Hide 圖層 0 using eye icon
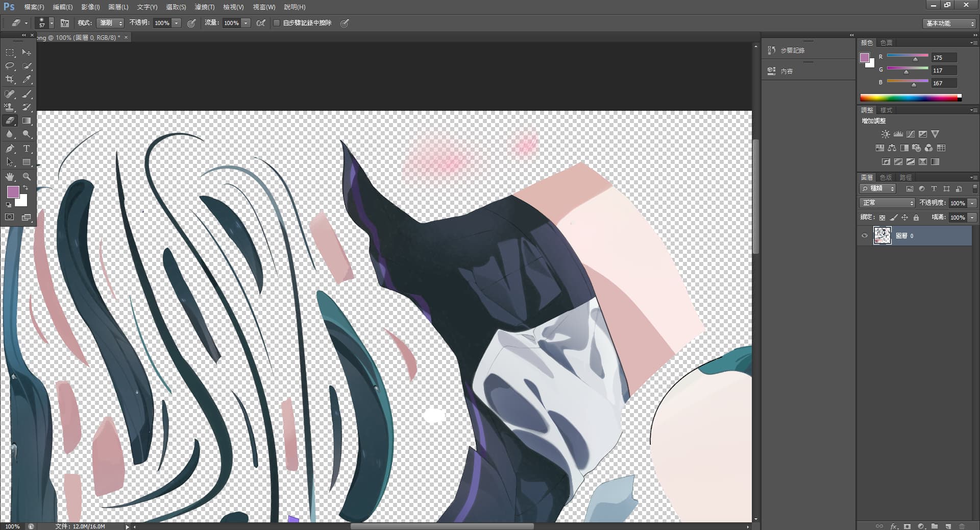 click(x=865, y=236)
